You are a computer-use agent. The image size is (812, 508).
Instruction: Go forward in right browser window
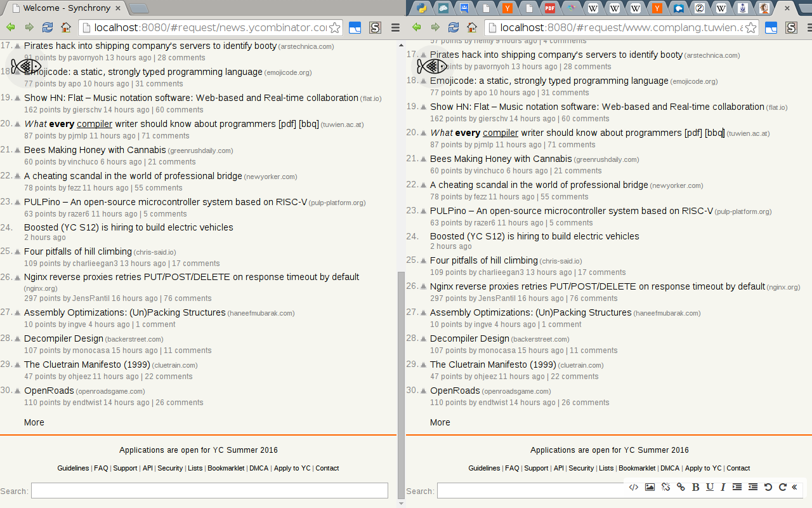pyautogui.click(x=435, y=27)
